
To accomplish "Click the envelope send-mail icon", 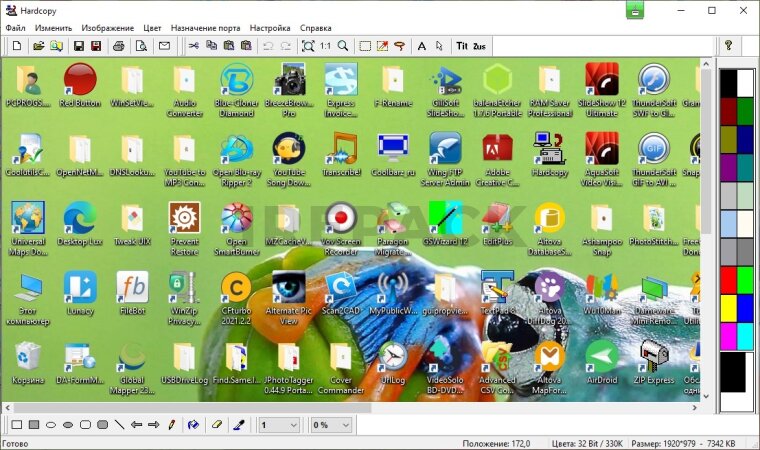I will tap(164, 46).
